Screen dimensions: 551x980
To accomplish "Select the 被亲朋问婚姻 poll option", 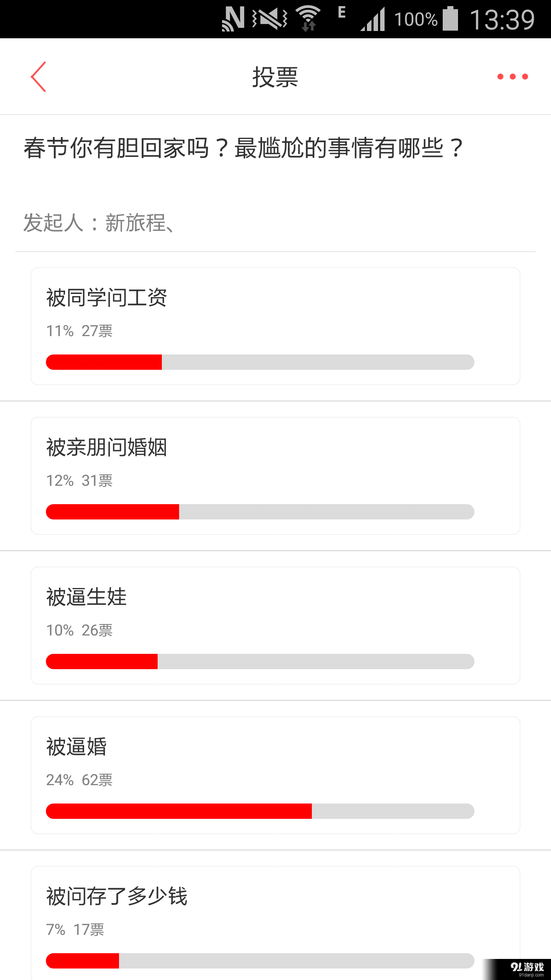I will (x=275, y=476).
